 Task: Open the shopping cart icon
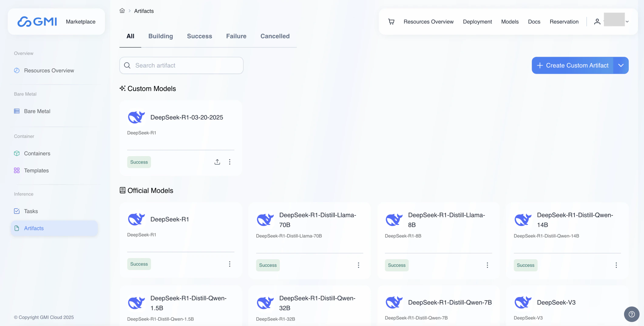point(391,22)
